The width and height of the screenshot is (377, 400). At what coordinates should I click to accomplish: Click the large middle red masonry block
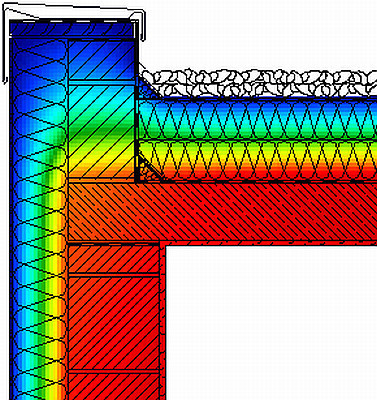[x=114, y=323]
